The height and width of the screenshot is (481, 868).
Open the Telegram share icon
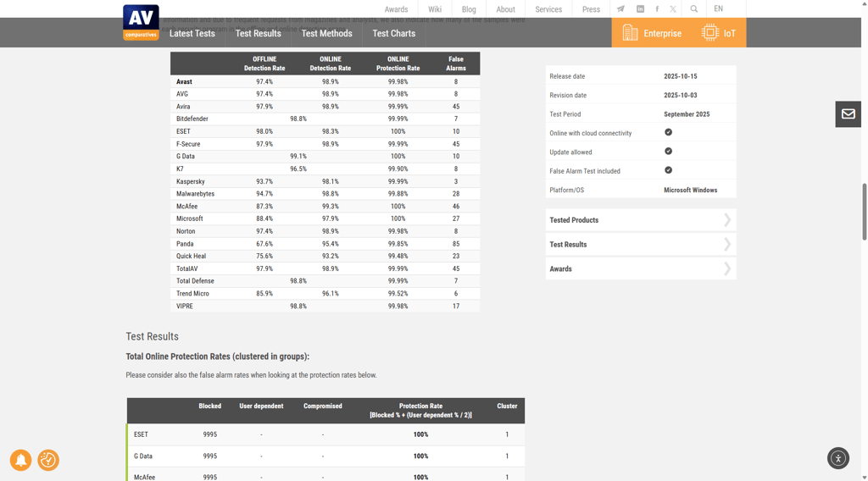pyautogui.click(x=620, y=8)
